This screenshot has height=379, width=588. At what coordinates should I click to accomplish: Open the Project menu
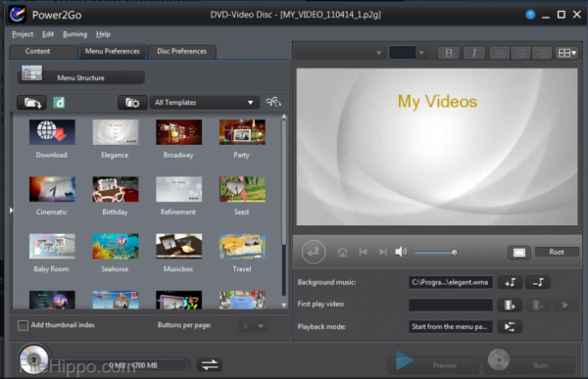click(x=23, y=34)
